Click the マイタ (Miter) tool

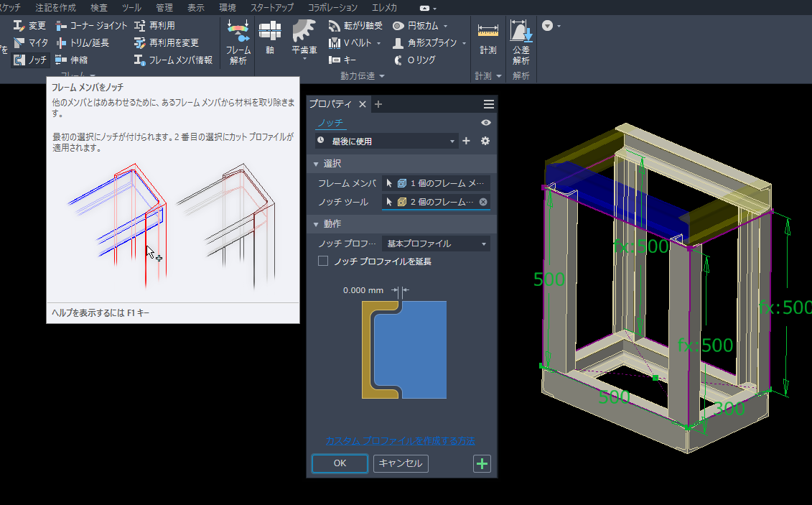click(30, 42)
